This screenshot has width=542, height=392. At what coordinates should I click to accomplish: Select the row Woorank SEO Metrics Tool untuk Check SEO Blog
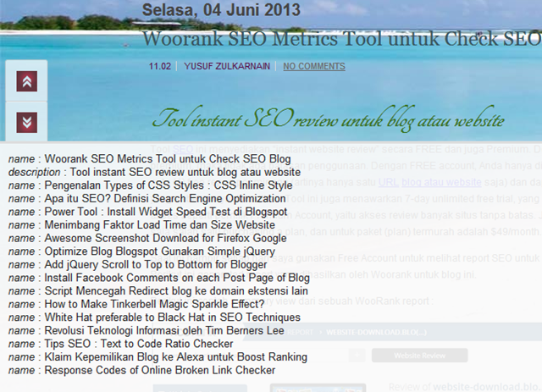(x=149, y=159)
